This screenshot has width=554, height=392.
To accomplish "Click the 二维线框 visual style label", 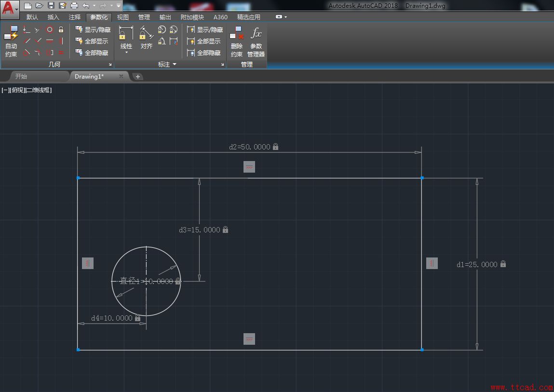I will (x=39, y=90).
